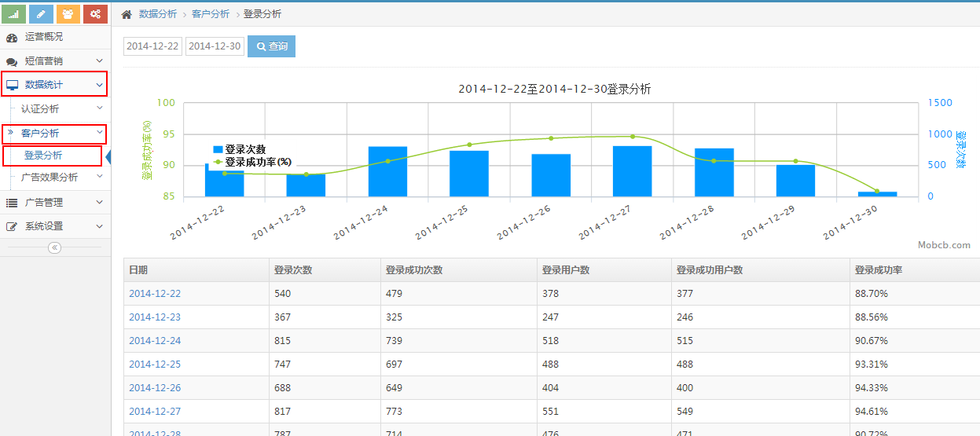Click the start date field 2014-12-22
The width and height of the screenshot is (980, 436).
tap(152, 46)
